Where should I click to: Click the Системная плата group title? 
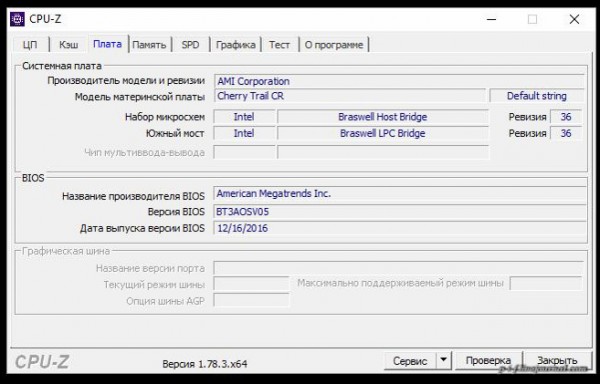tap(62, 66)
